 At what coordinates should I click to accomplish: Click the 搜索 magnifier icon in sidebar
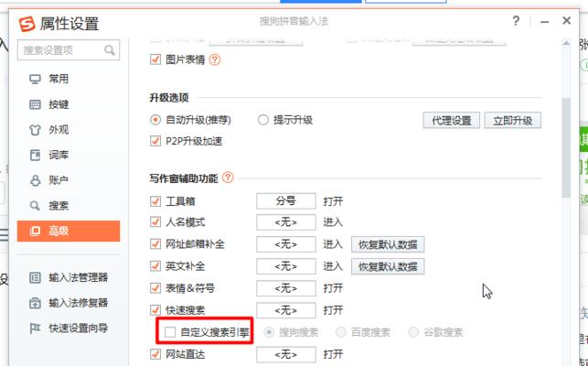pos(35,206)
